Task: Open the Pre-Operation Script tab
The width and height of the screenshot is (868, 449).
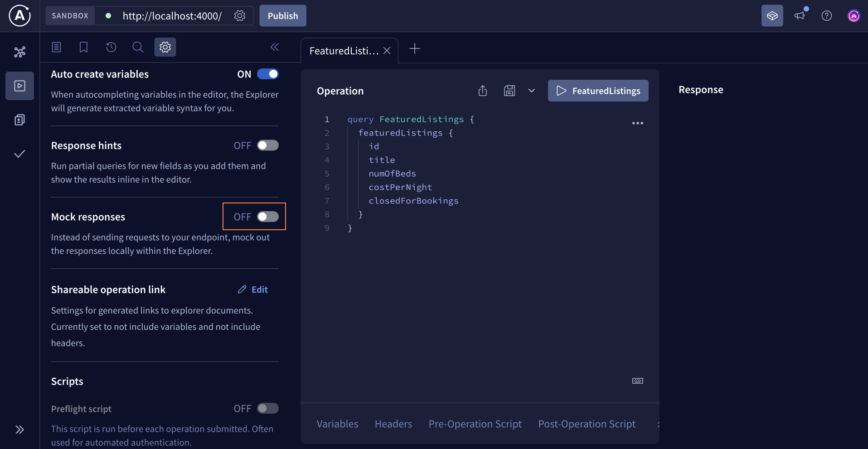Action: point(475,424)
